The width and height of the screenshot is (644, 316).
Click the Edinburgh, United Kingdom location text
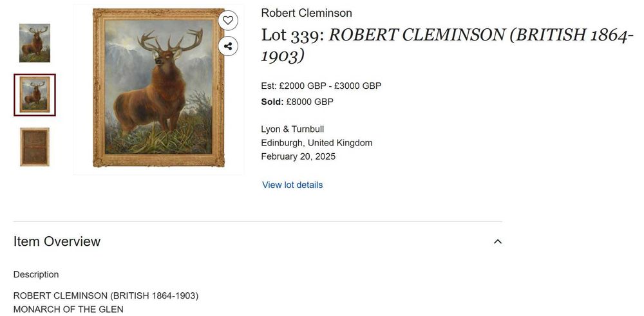pos(316,143)
